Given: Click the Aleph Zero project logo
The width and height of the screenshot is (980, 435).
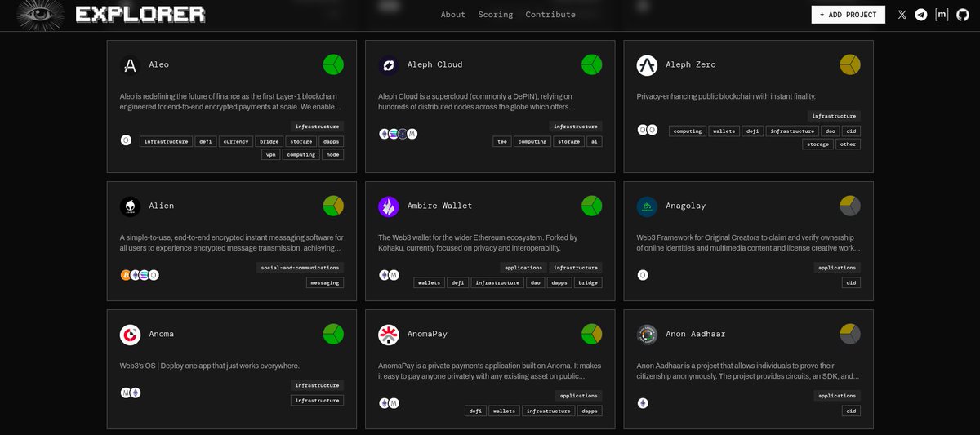Looking at the screenshot, I should [x=648, y=65].
